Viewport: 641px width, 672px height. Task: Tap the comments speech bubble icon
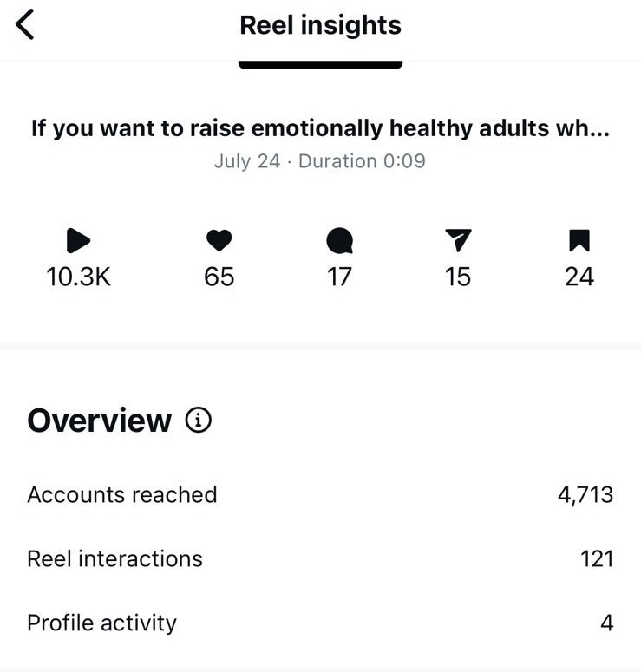coord(339,240)
